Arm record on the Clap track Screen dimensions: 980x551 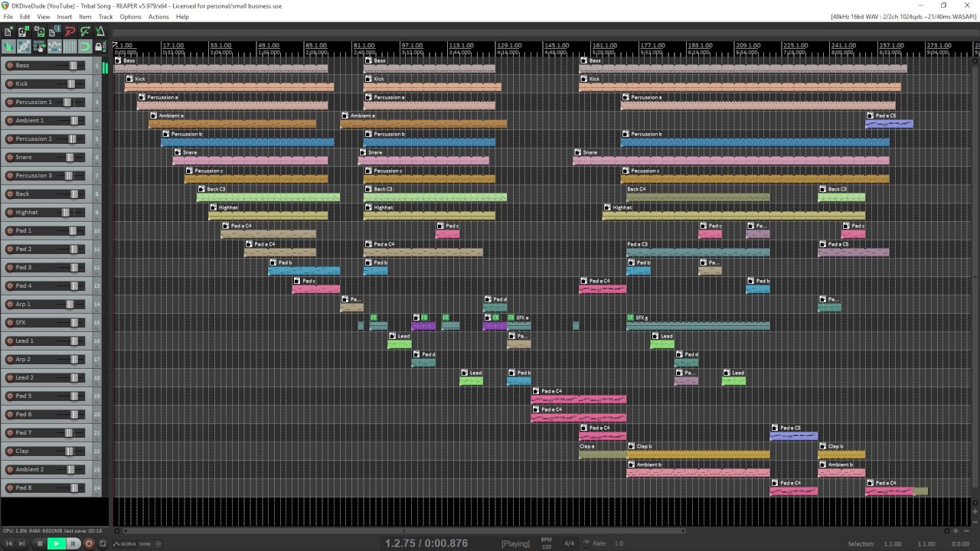tap(10, 452)
